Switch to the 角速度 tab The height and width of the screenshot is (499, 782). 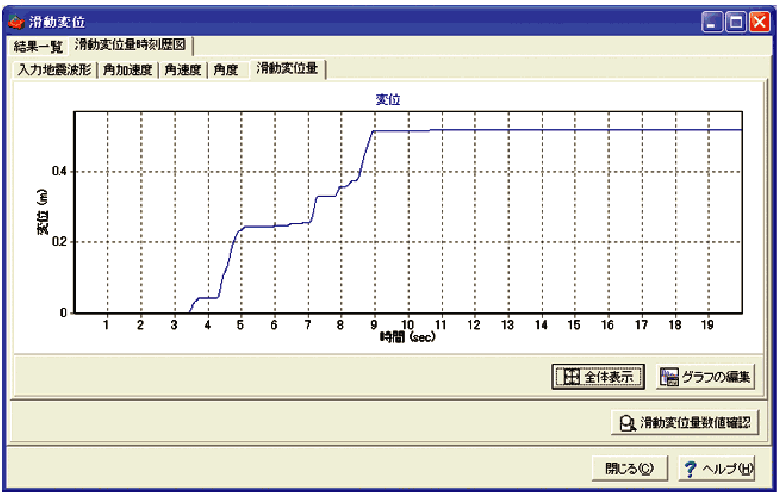coord(183,70)
